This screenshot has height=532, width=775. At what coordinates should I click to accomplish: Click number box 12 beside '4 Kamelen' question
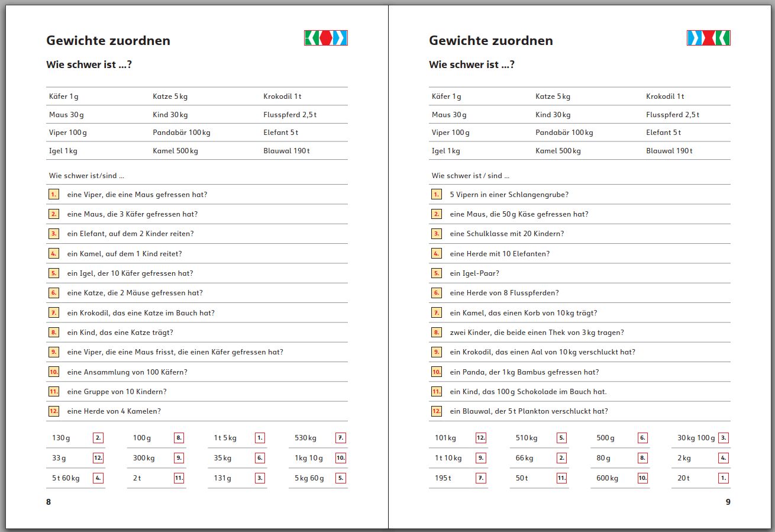click(x=53, y=411)
